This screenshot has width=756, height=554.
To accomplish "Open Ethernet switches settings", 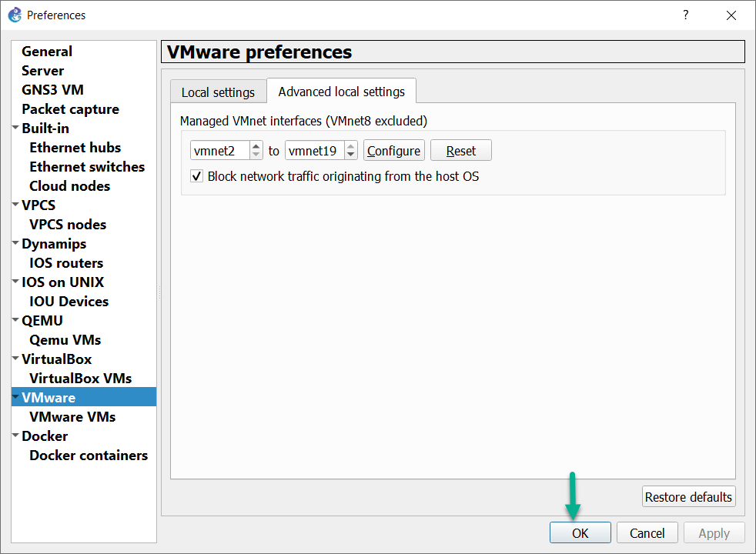I will (87, 167).
